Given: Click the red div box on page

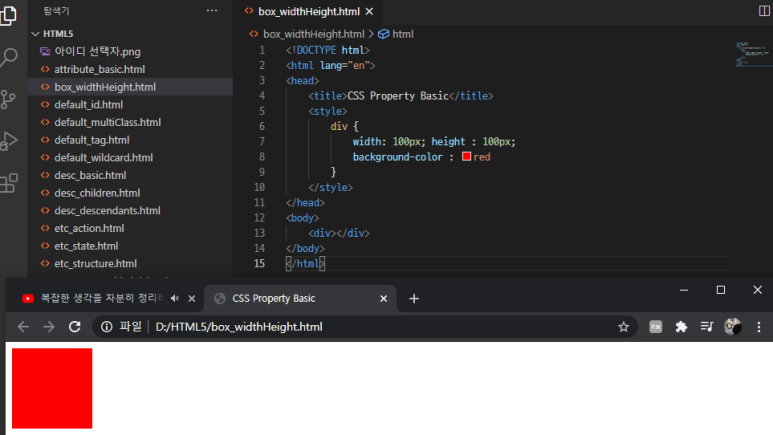Looking at the screenshot, I should pyautogui.click(x=52, y=388).
